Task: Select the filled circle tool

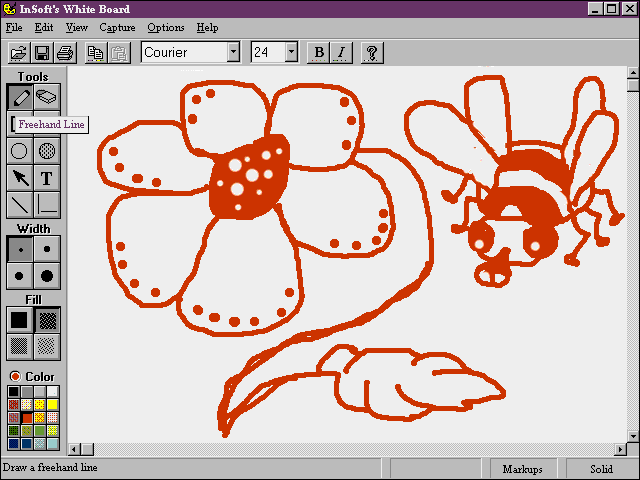Action: coord(47,151)
